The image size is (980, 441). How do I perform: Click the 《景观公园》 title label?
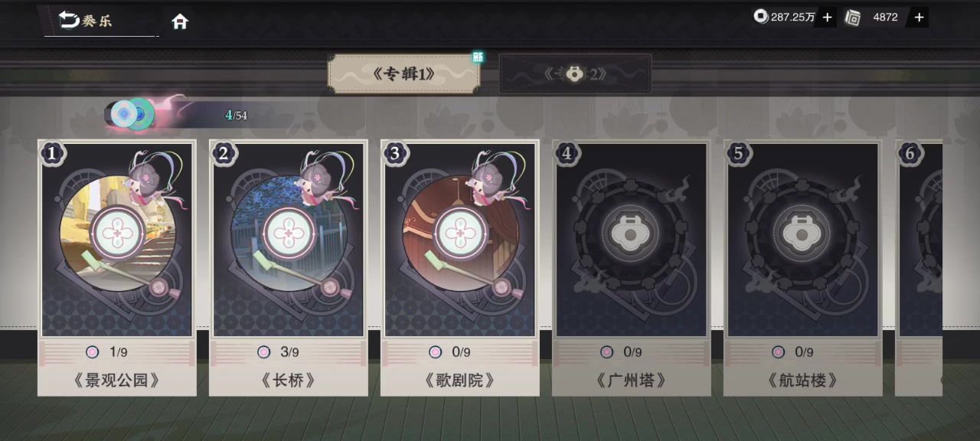(x=117, y=380)
